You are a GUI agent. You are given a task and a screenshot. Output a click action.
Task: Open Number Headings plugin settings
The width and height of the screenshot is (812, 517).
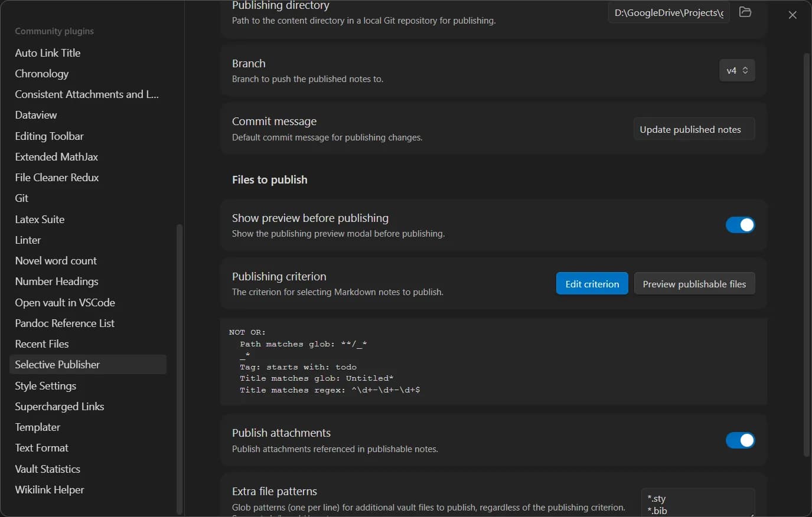click(88, 282)
